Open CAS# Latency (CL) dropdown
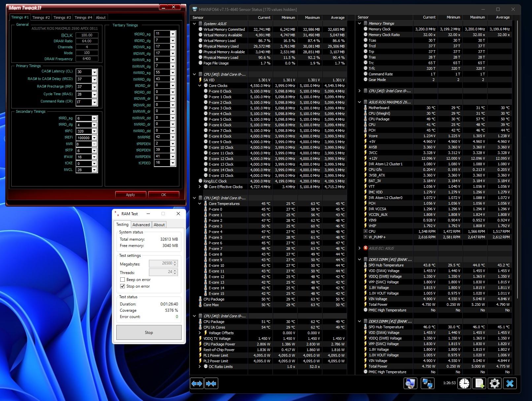Screen dimensions: 532x401 (94, 72)
